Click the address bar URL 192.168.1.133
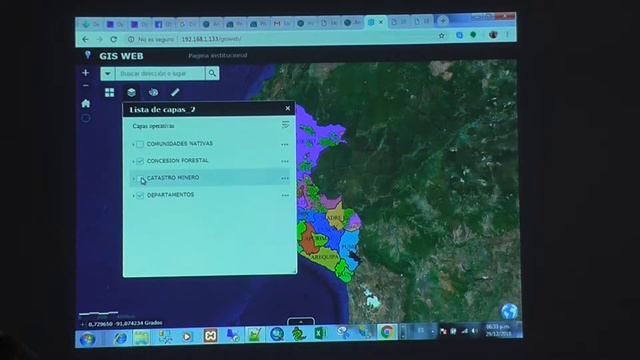Image resolution: width=640 pixels, height=360 pixels. [211, 39]
